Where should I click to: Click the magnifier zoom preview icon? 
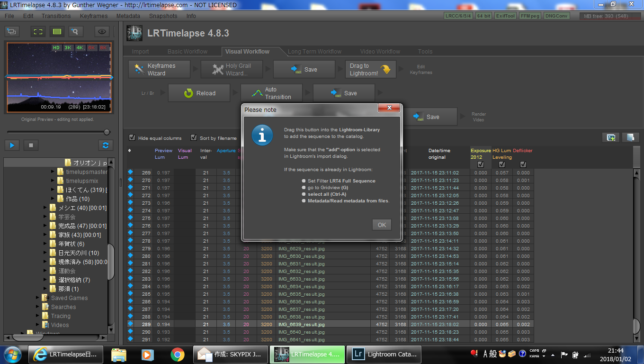[x=75, y=32]
